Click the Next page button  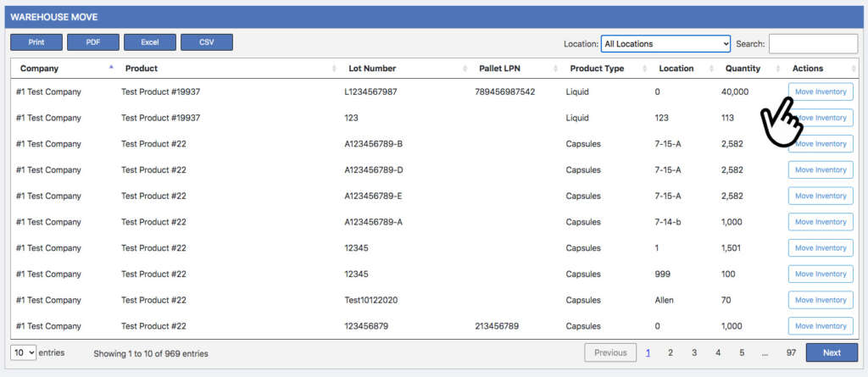click(x=831, y=352)
